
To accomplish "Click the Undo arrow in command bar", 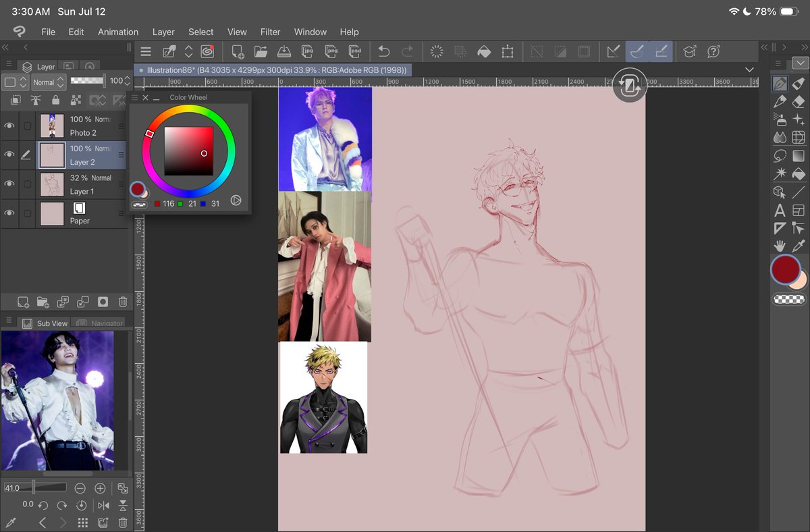I will point(383,51).
